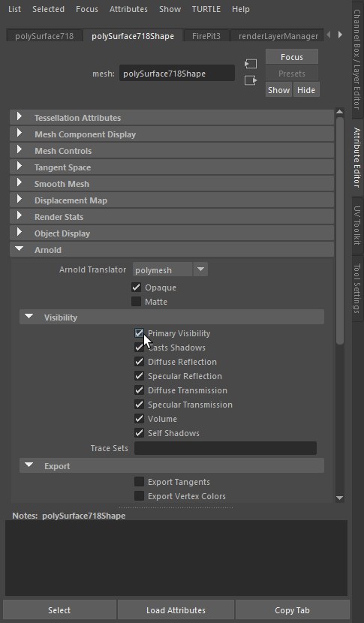Click the mesh name input field
The height and width of the screenshot is (623, 364).
point(177,74)
